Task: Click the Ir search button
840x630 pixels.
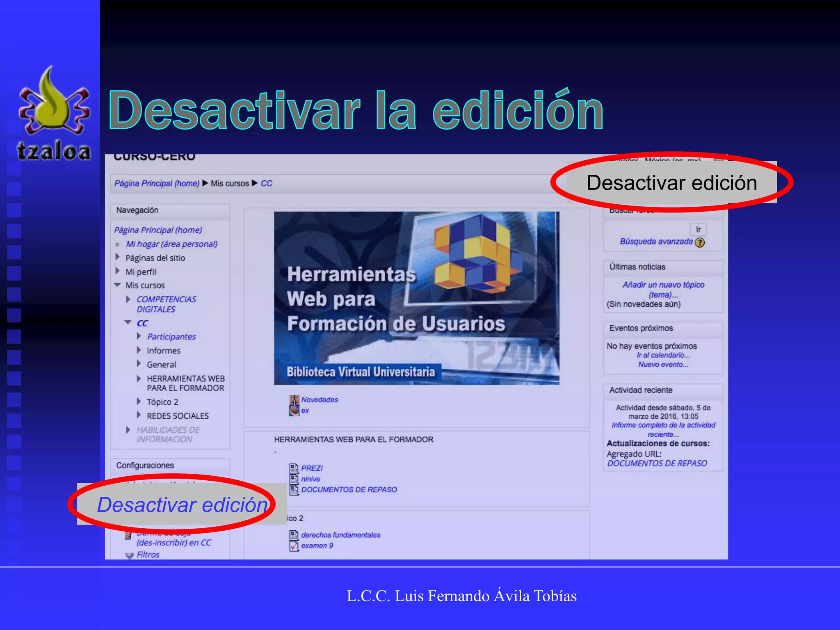Action: 698,230
